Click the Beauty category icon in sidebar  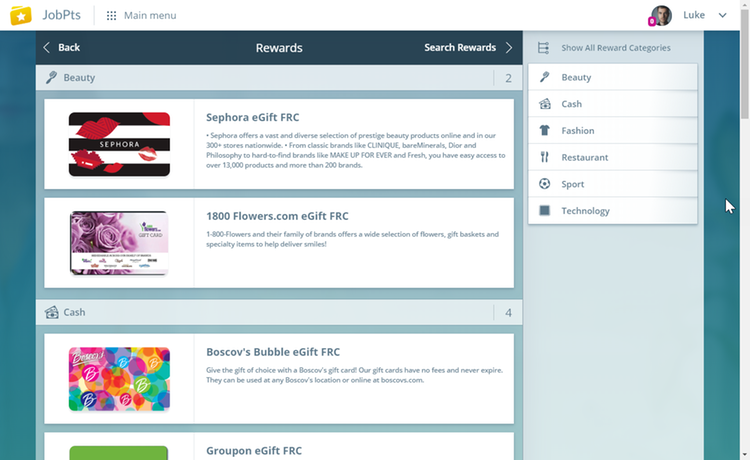pyautogui.click(x=544, y=77)
